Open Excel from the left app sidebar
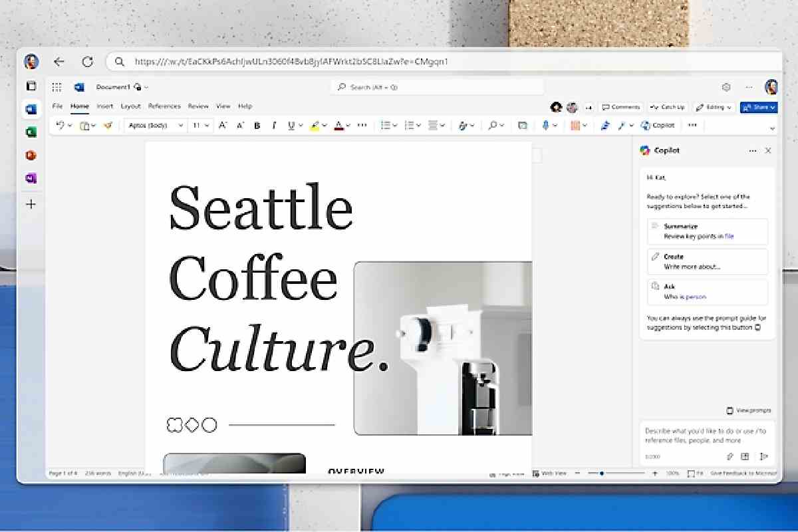The height and width of the screenshot is (532, 798). point(31,132)
